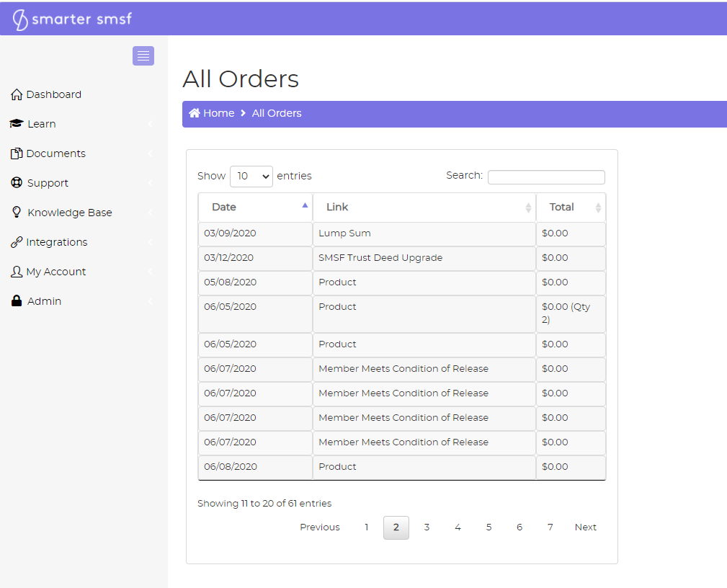Click the Product entry dated 05/08/2020

(x=337, y=282)
